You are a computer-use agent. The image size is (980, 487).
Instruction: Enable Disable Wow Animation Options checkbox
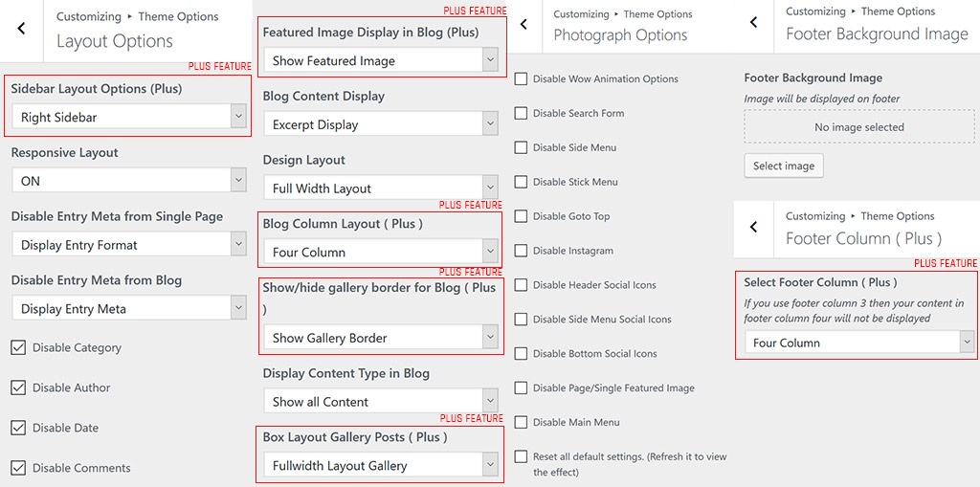522,79
